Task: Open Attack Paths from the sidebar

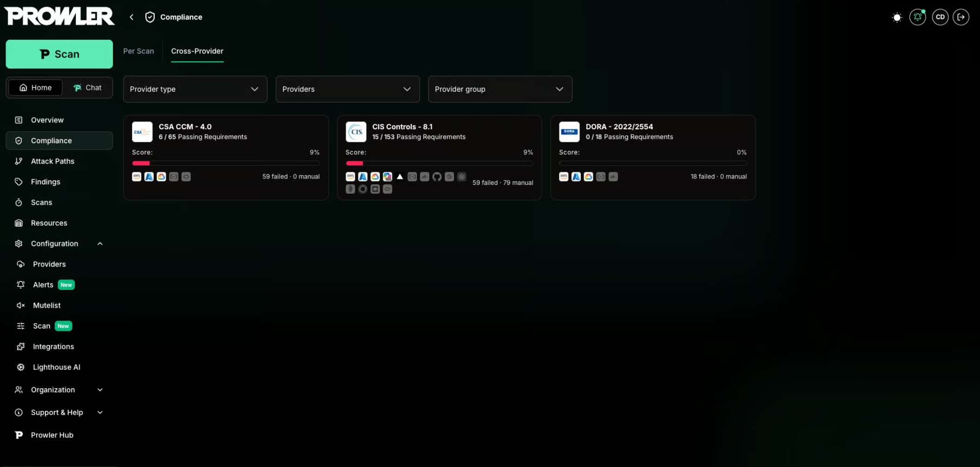Action: click(59, 161)
